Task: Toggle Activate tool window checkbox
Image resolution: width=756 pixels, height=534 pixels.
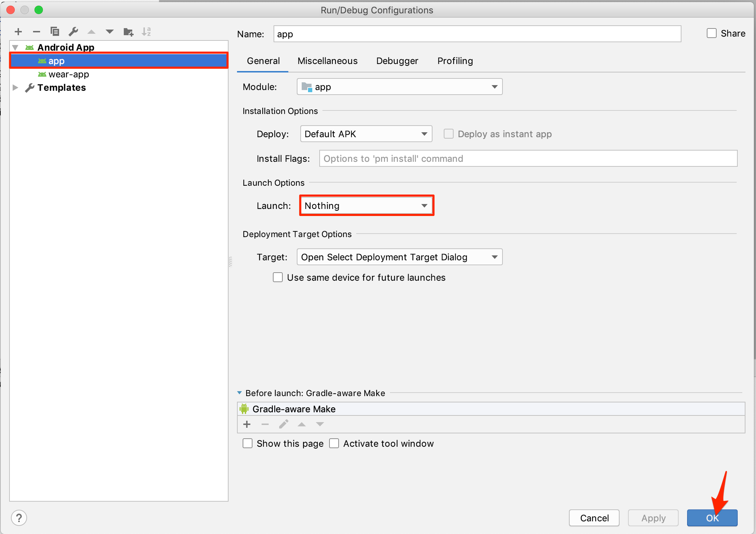Action: [x=334, y=443]
